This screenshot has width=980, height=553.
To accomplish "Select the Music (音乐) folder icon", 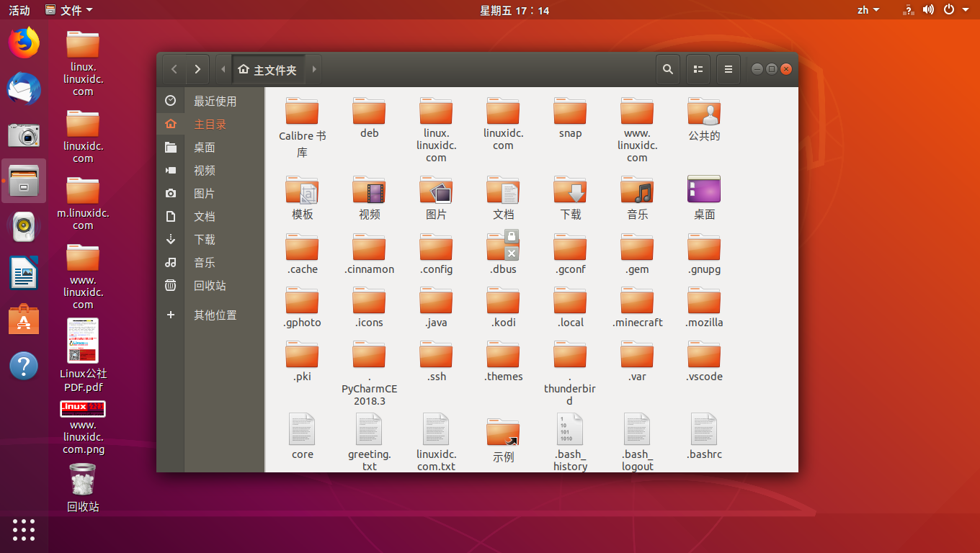I will pos(637,191).
